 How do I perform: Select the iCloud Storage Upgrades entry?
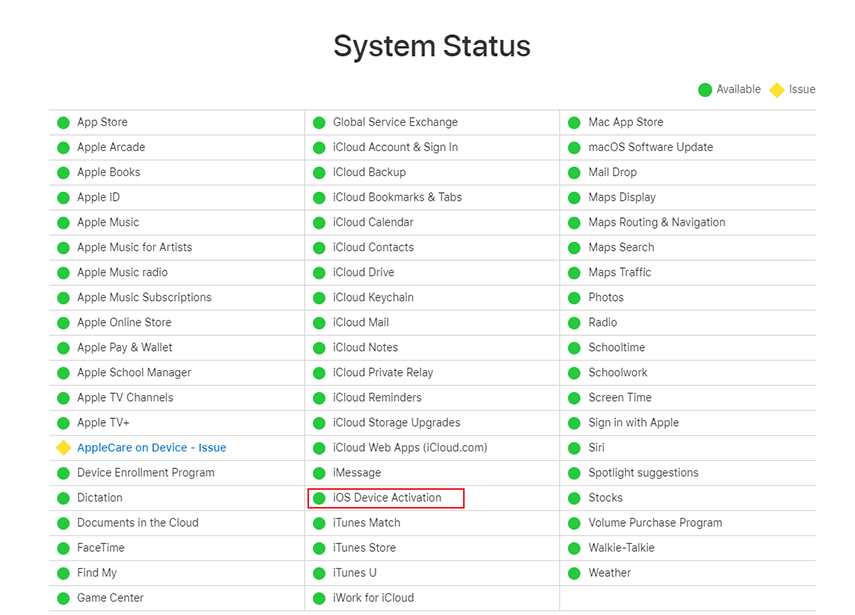tap(396, 423)
